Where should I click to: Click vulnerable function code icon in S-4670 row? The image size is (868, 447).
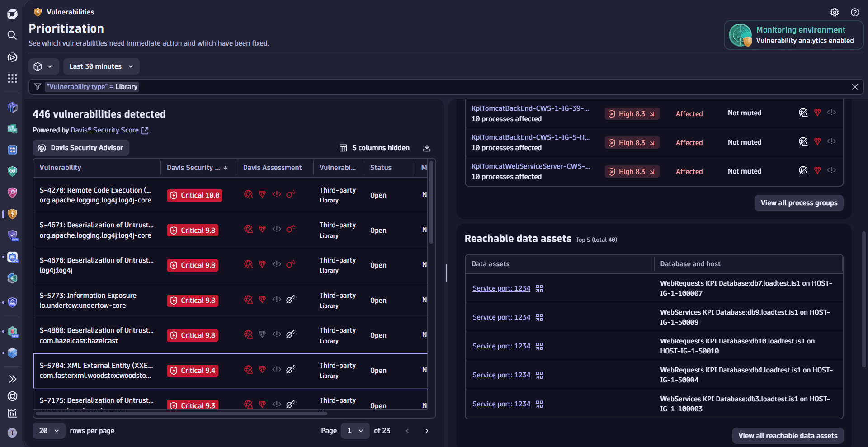click(x=277, y=264)
